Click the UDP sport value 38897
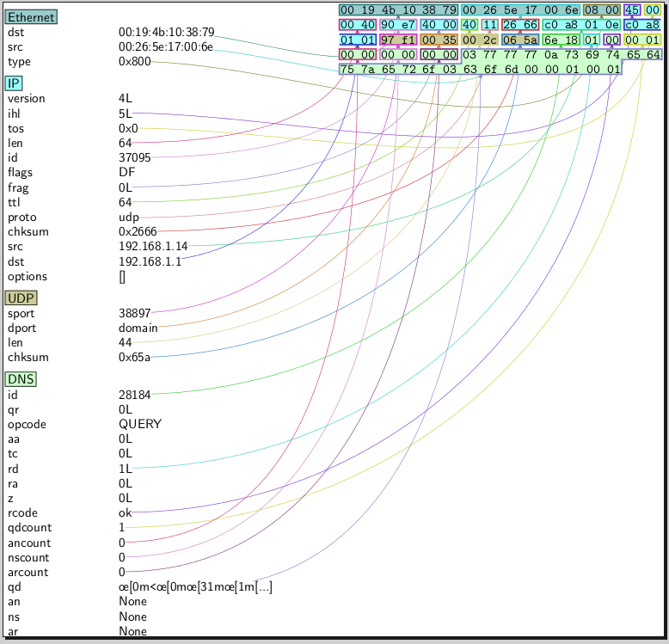The image size is (669, 644). point(135,314)
